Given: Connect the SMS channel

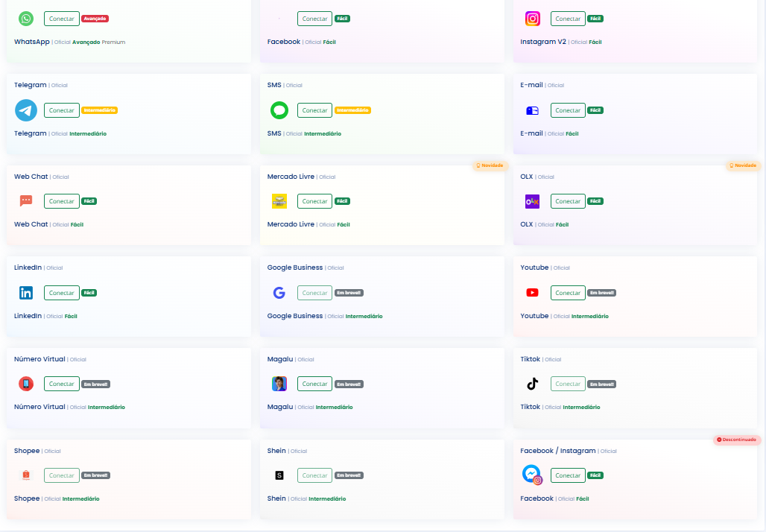Looking at the screenshot, I should [314, 110].
